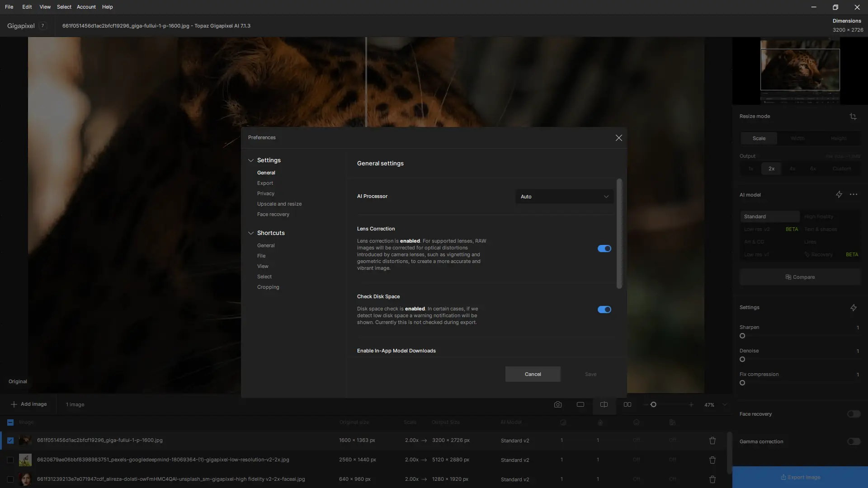Image resolution: width=868 pixels, height=488 pixels.
Task: Switch to single view layout icon
Action: coord(580,404)
